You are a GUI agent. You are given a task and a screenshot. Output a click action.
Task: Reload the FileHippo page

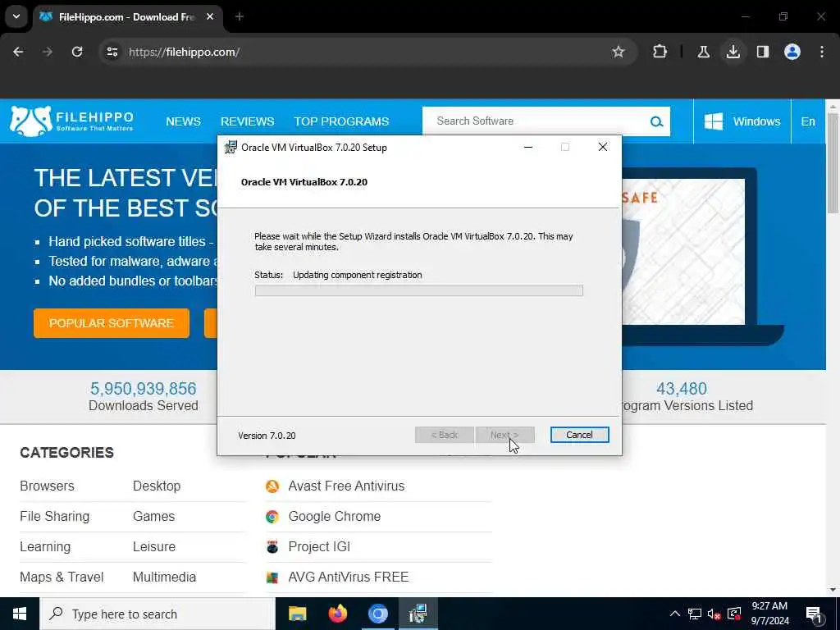[77, 52]
